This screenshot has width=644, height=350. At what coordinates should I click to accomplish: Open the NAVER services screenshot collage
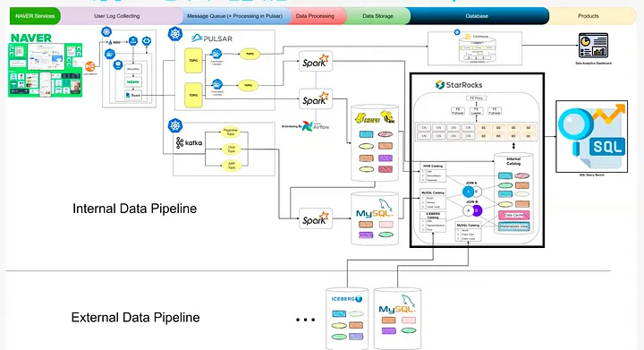pos(46,70)
